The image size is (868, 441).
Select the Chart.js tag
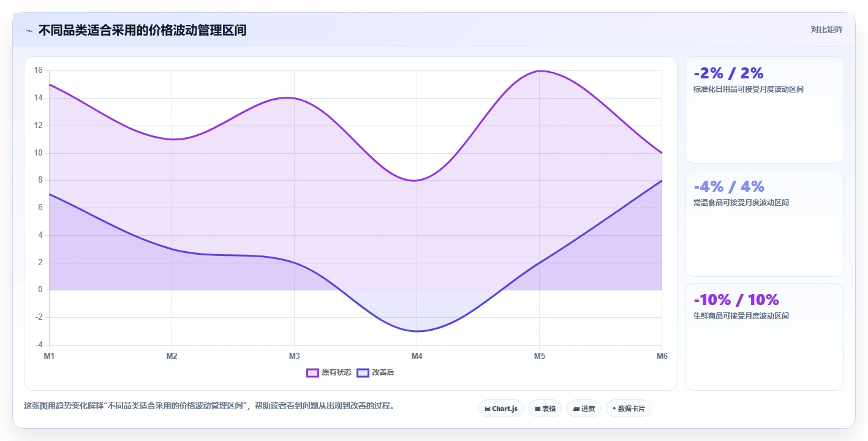click(x=500, y=409)
